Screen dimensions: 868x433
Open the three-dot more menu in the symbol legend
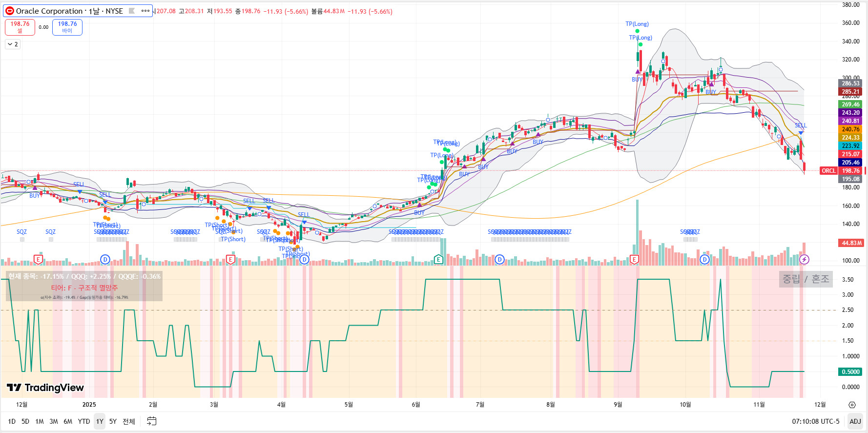point(145,11)
